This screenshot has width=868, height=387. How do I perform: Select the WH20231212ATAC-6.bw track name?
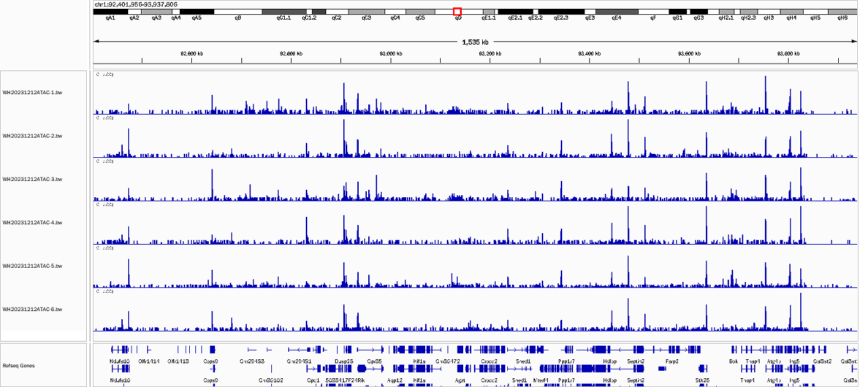[x=33, y=310]
